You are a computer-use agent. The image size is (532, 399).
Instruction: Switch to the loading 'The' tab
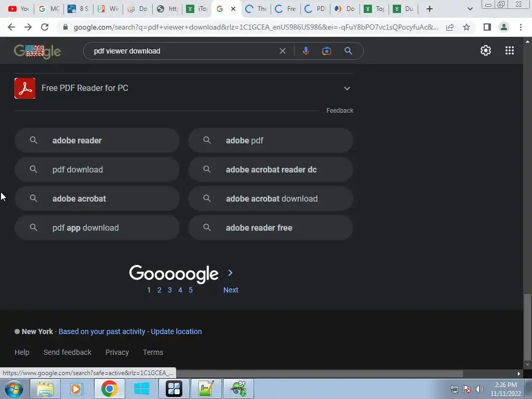coord(256,9)
